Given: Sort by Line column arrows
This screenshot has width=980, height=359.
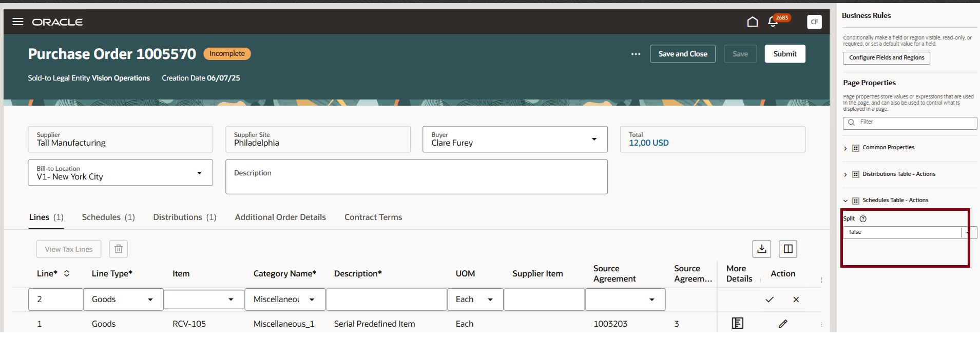Looking at the screenshot, I should click(67, 273).
